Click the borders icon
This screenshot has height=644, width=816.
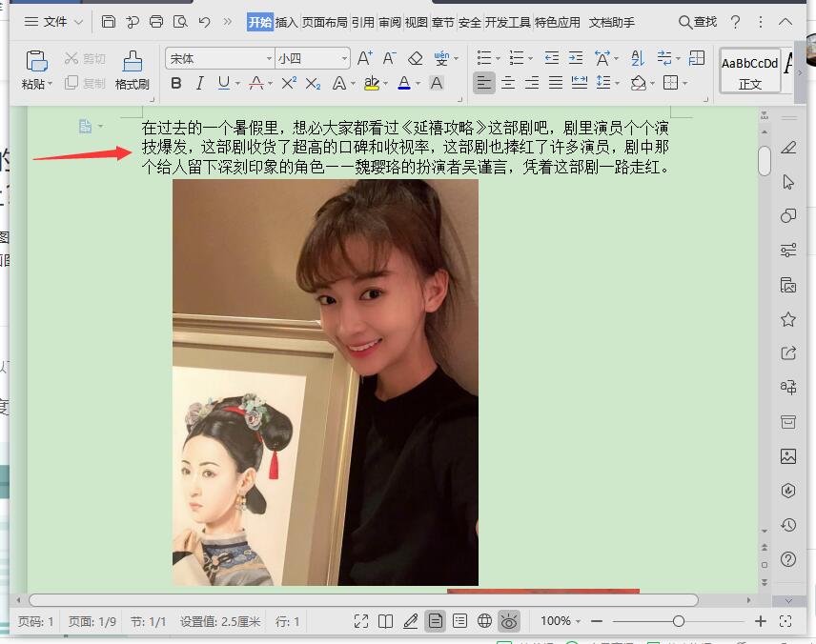point(671,83)
